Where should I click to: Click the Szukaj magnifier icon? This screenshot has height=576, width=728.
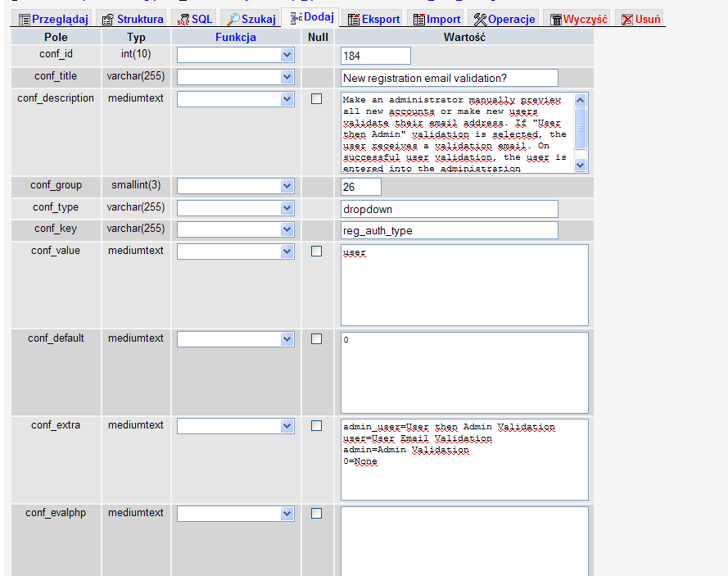(x=233, y=20)
